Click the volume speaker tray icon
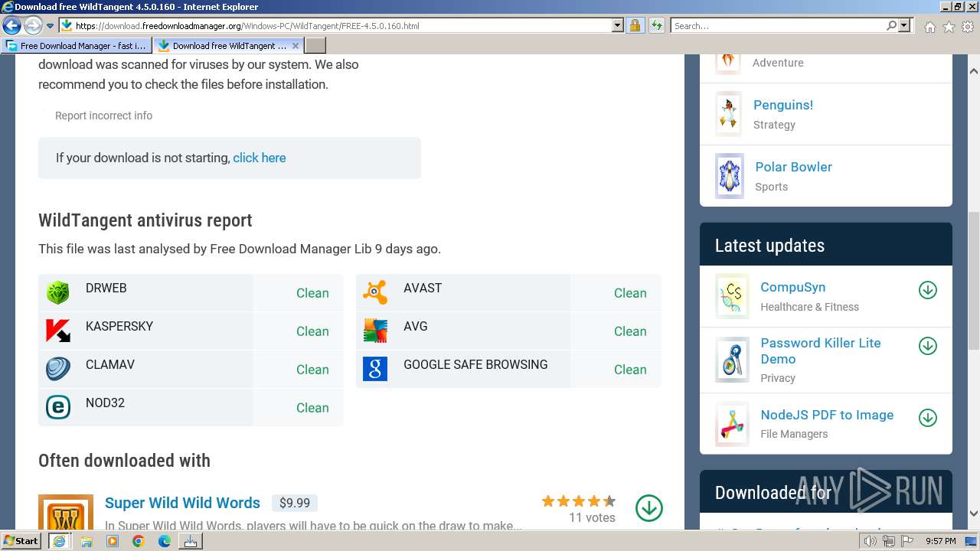 871,541
